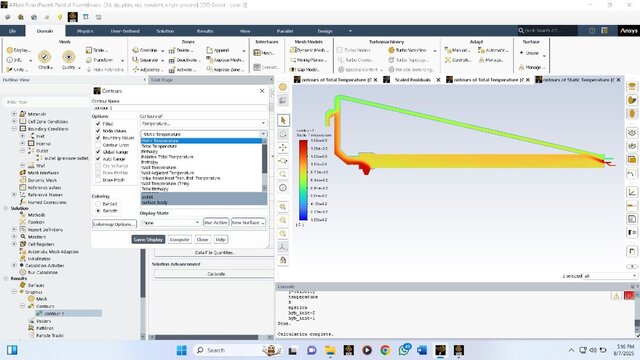Expand the Cell Zone Conditions tree node
The height and width of the screenshot is (360, 640).
[14, 122]
